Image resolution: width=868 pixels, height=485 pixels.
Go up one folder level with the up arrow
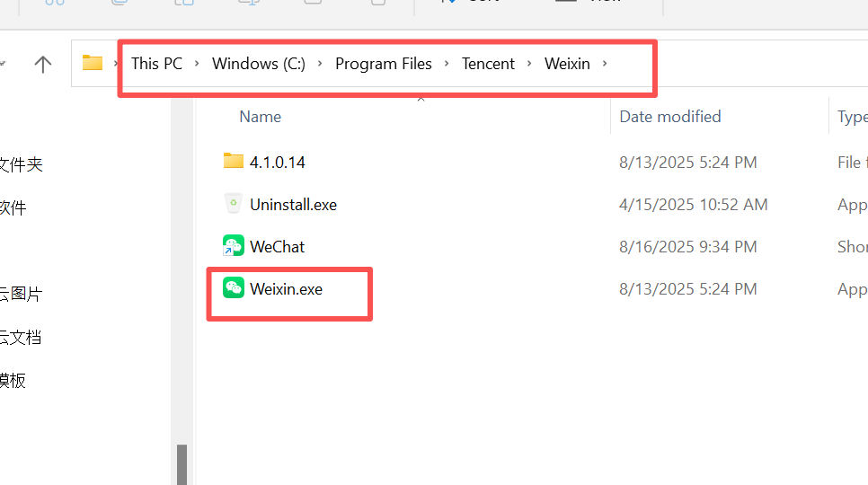point(42,64)
